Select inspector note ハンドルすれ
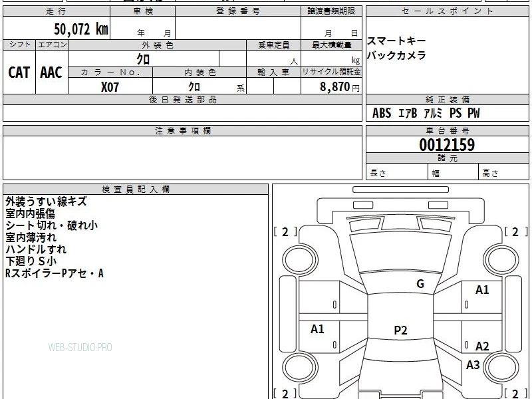 point(36,249)
